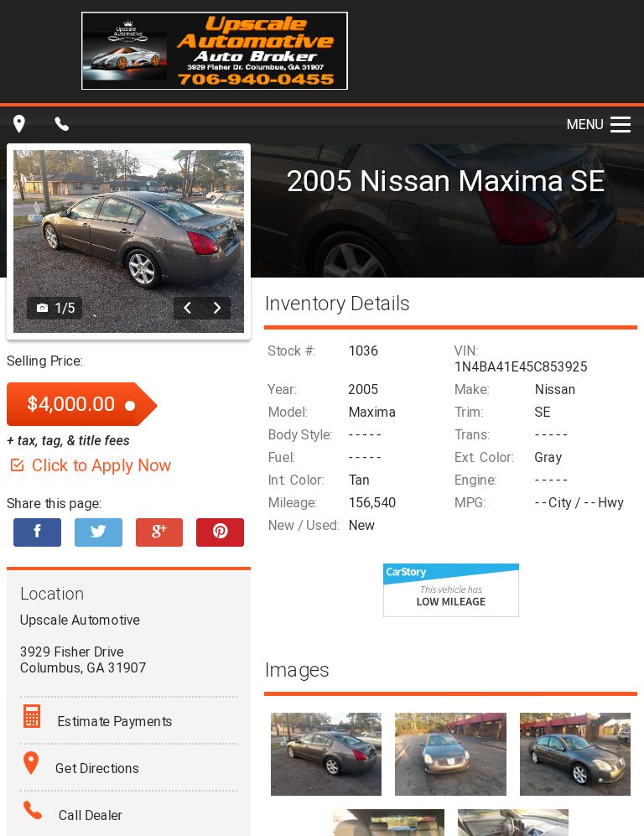
Task: Pin this page on Pinterest
Action: click(221, 532)
